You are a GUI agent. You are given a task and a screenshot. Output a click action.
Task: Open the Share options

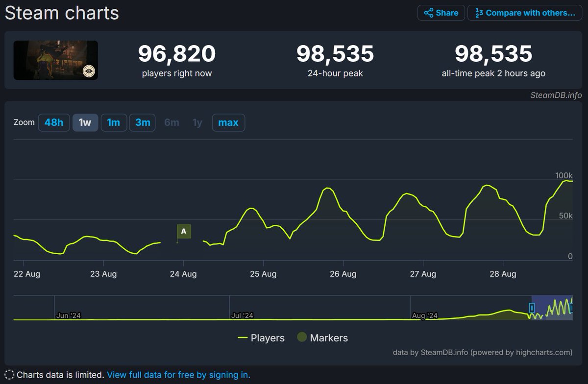441,13
